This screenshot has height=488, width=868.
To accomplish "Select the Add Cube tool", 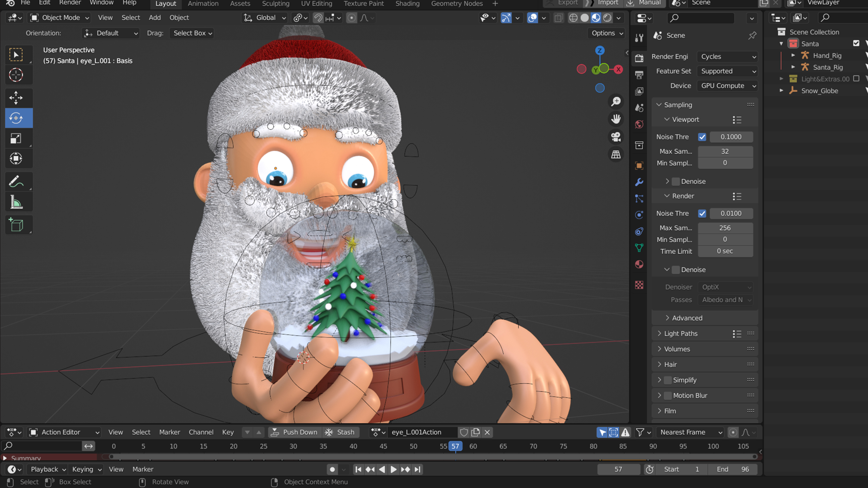I will pyautogui.click(x=16, y=225).
